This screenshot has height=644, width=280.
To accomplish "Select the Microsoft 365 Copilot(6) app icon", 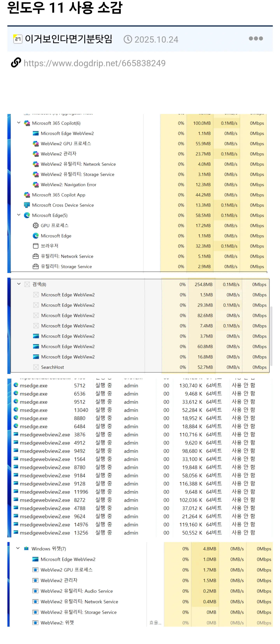I will [x=27, y=123].
